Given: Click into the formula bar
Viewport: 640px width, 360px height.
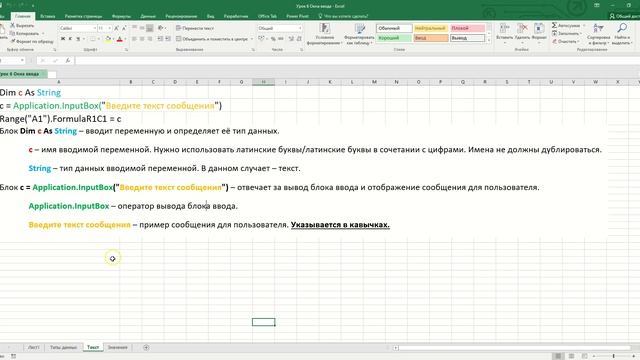Looking at the screenshot, I should 357,60.
